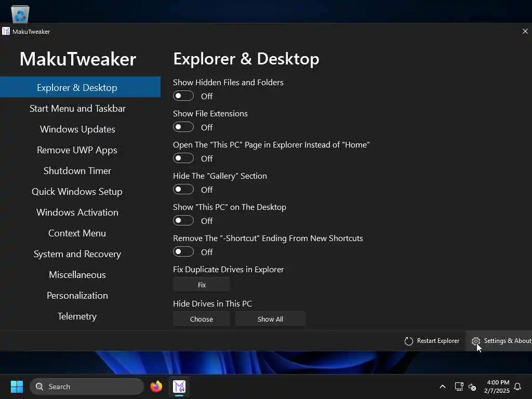Click the Restart Explorer text label
Viewport: 532px width, 399px height.
pyautogui.click(x=438, y=341)
